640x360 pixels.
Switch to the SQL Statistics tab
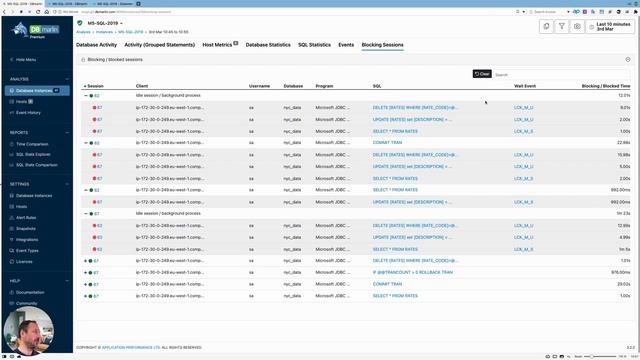pos(314,45)
